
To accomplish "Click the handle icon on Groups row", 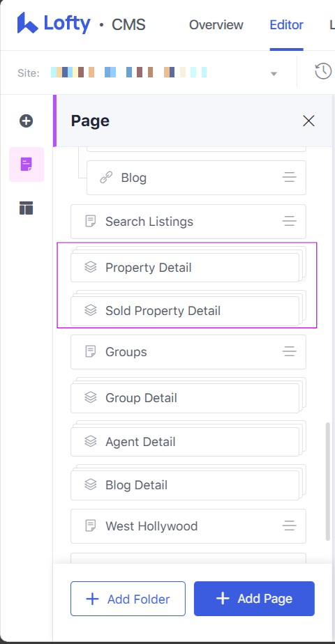I will pos(290,351).
